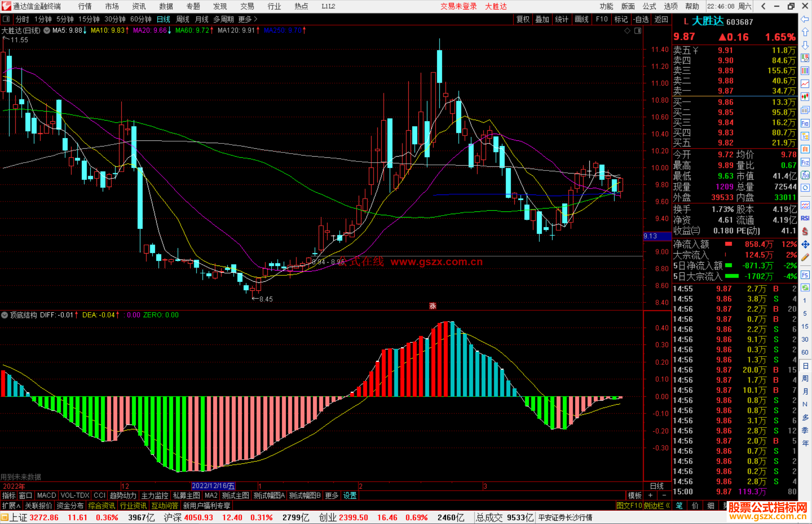The width and height of the screenshot is (812, 524).
Task: Click the page-down arrow sidebar icon
Action: tap(805, 45)
